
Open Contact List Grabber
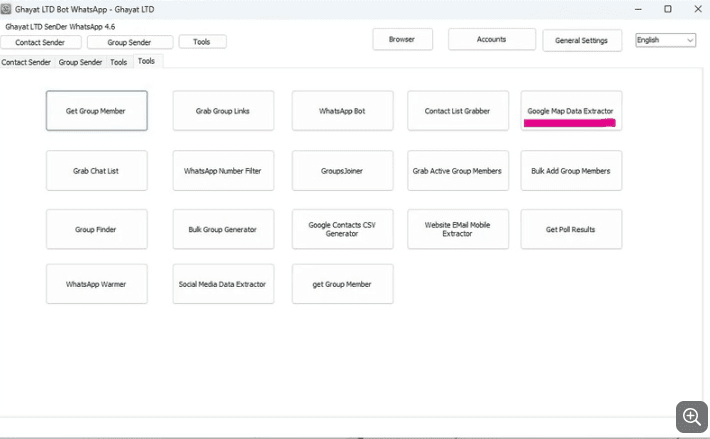[x=458, y=111]
